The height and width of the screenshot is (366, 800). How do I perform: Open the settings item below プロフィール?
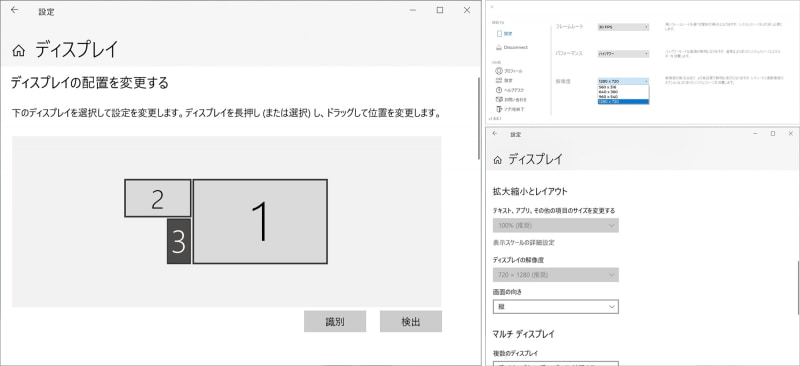click(504, 80)
